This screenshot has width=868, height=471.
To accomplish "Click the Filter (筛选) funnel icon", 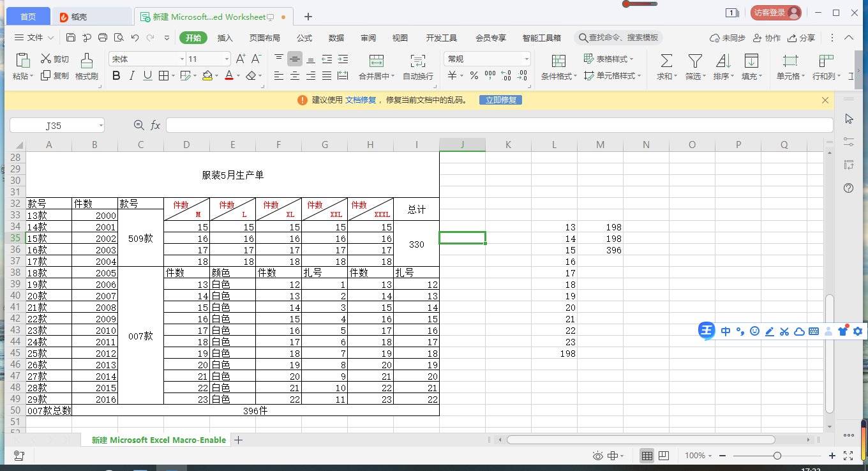I will coord(694,61).
